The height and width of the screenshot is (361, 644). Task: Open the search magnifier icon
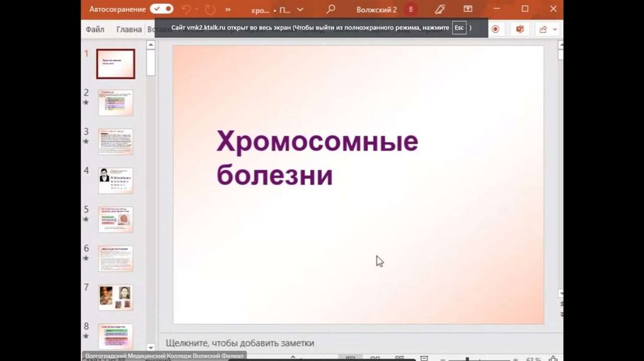point(330,9)
